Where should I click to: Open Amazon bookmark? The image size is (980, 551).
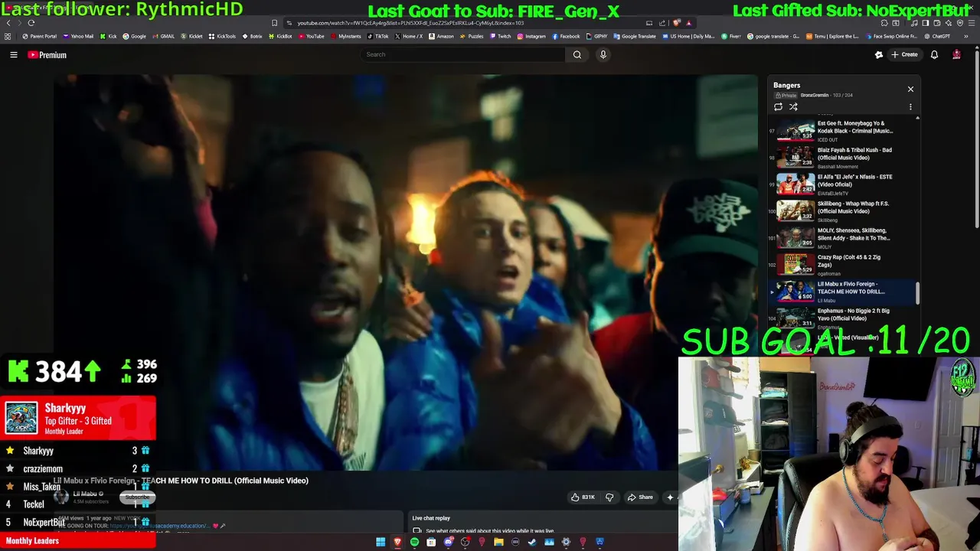441,36
